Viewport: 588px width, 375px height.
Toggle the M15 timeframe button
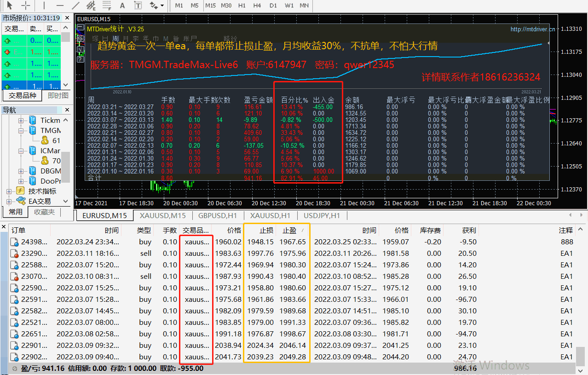[x=210, y=6]
